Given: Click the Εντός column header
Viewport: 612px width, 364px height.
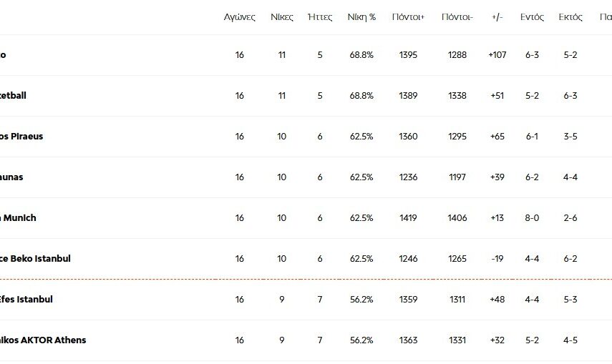Looking at the screenshot, I should [532, 17].
